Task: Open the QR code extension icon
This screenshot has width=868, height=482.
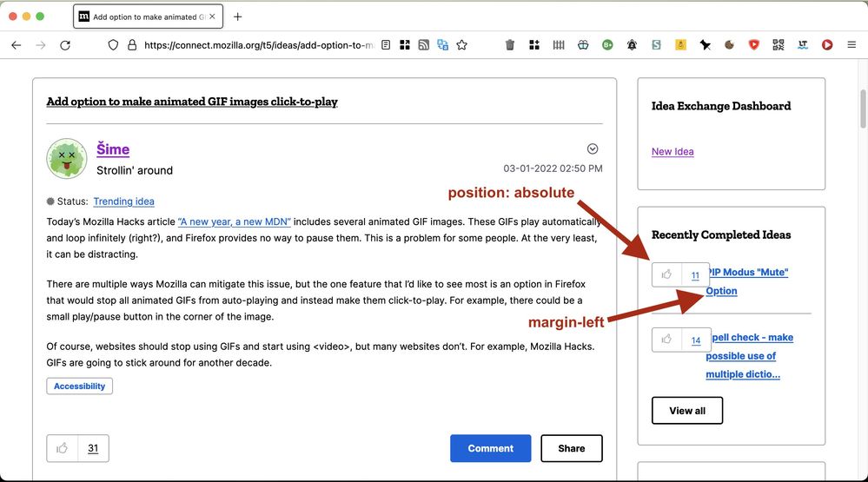Action: (778, 45)
